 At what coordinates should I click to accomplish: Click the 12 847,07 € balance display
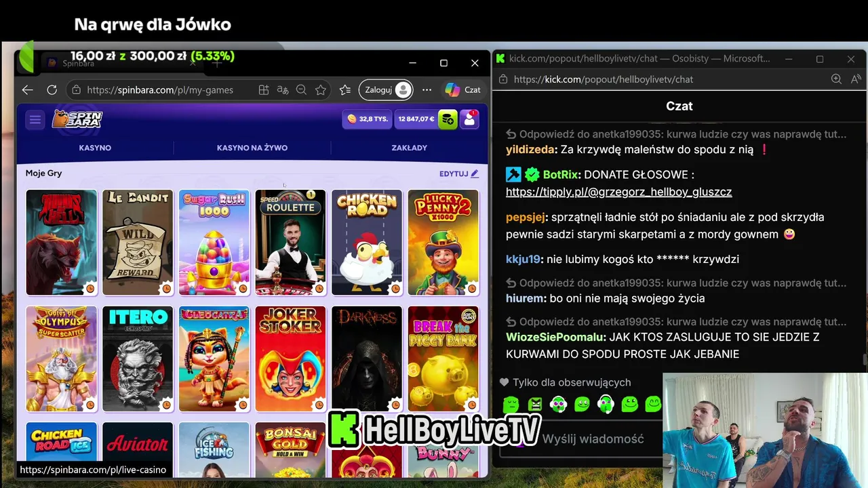tap(416, 119)
